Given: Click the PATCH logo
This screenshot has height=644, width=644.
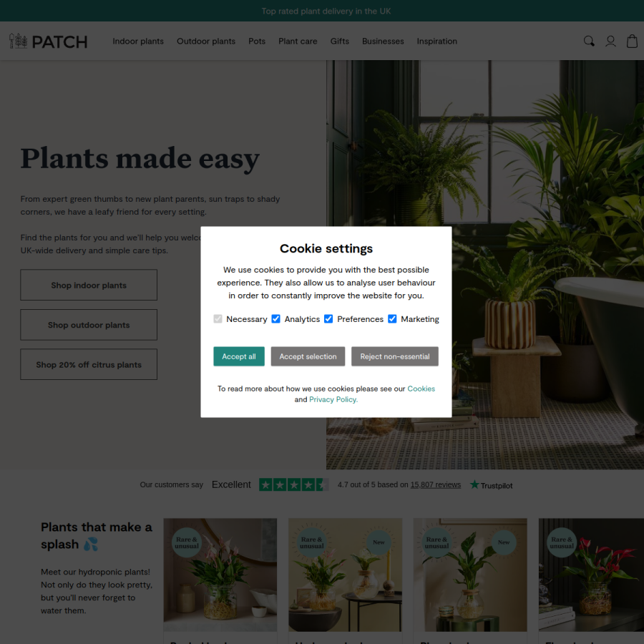Looking at the screenshot, I should (49, 42).
